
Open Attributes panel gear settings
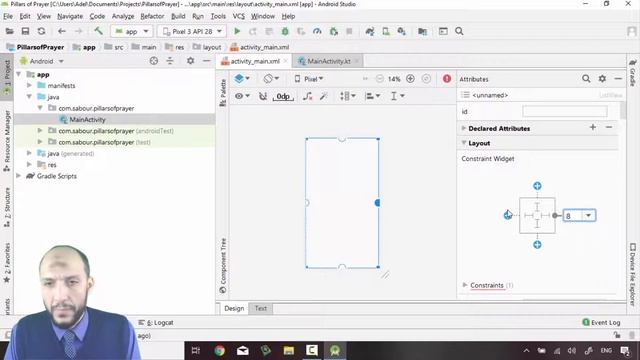(x=602, y=79)
